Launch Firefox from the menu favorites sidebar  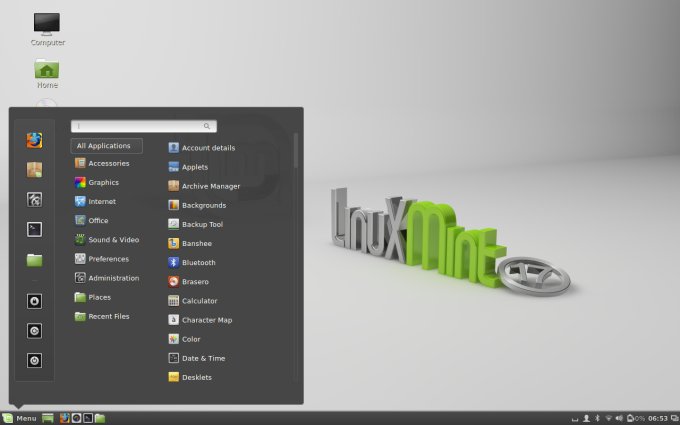pyautogui.click(x=34, y=140)
